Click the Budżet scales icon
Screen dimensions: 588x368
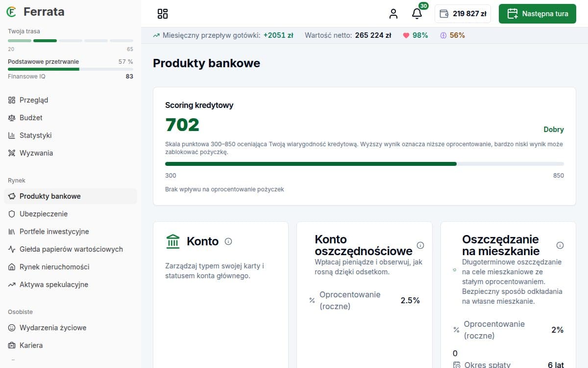tap(12, 118)
